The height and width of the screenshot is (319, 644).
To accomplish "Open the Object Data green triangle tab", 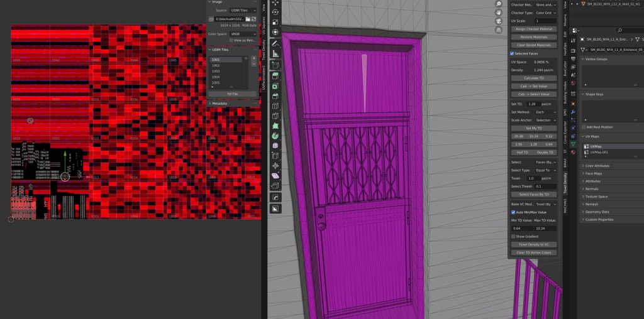I will [x=572, y=144].
